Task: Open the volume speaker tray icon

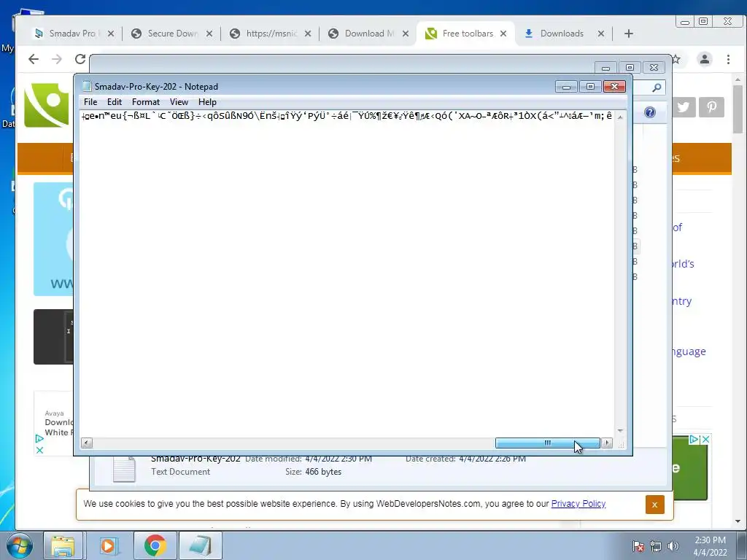Action: 673,546
